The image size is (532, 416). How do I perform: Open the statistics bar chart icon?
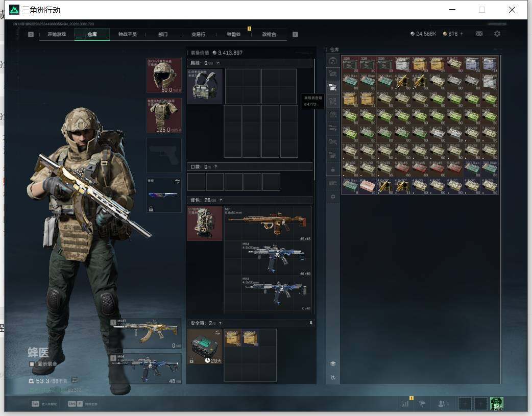pos(405,404)
